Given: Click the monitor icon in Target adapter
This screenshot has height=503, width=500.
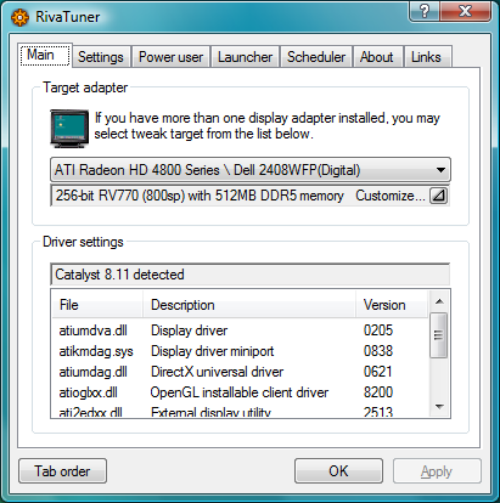Looking at the screenshot, I should [69, 129].
